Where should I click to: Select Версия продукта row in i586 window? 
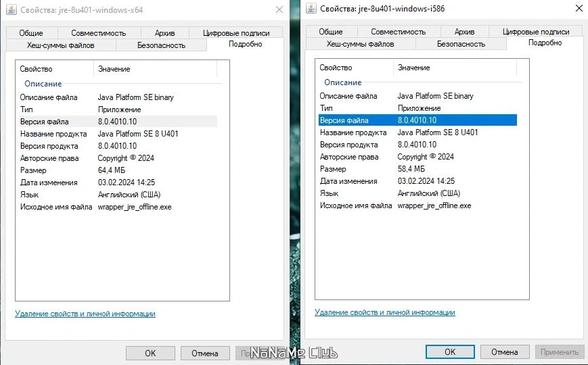[x=417, y=145]
